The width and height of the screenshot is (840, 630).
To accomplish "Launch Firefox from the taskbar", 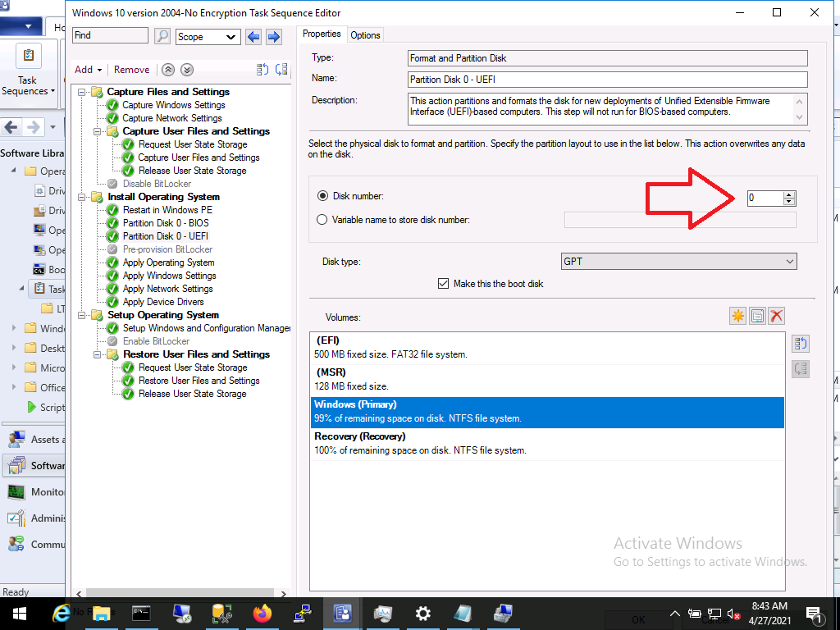I will pyautogui.click(x=262, y=613).
